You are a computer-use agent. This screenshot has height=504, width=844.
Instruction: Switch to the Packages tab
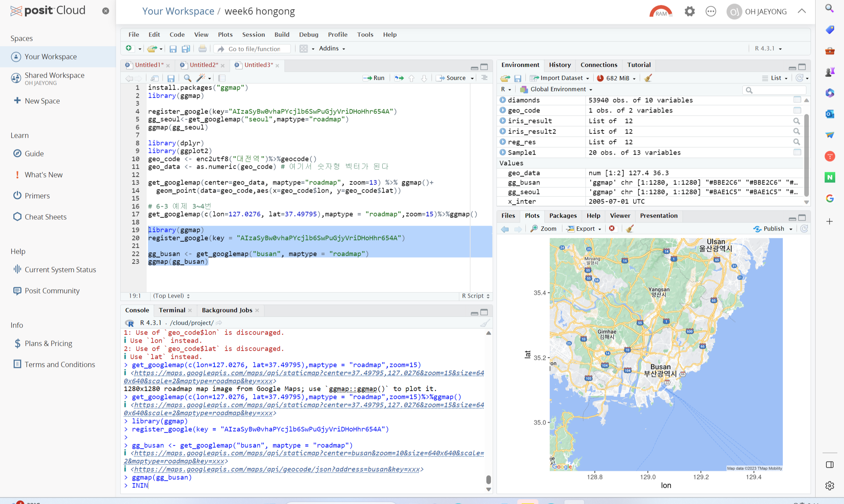[563, 215]
